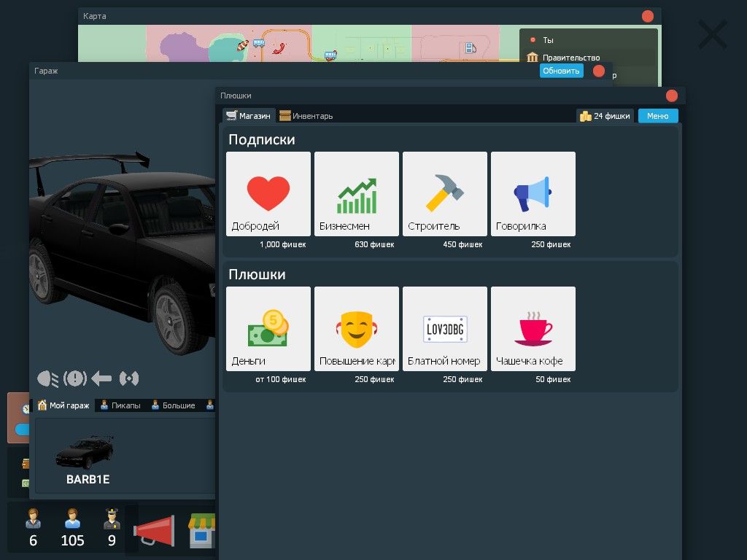Select the BARB1E car thumbnail
Screen dimensions: 747x560
pos(88,459)
